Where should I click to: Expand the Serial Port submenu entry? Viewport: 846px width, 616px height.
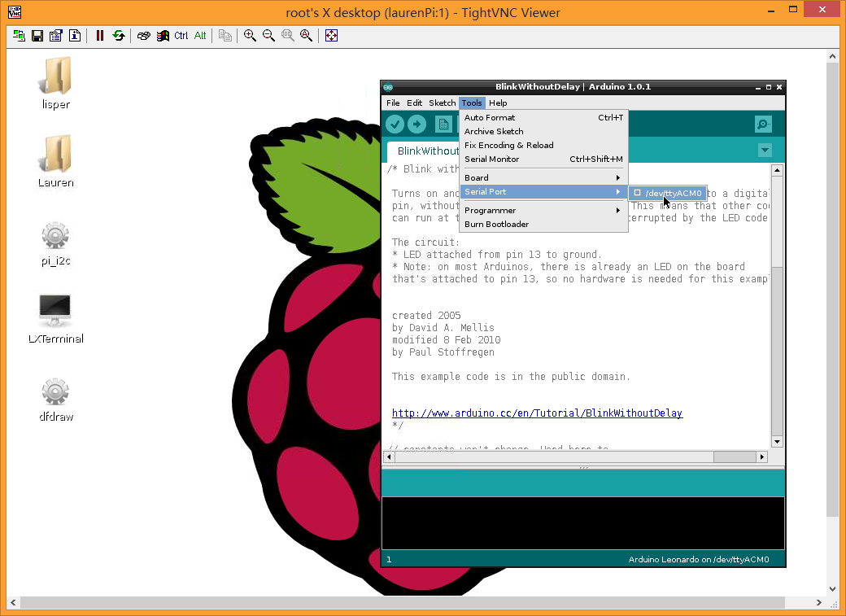(543, 192)
